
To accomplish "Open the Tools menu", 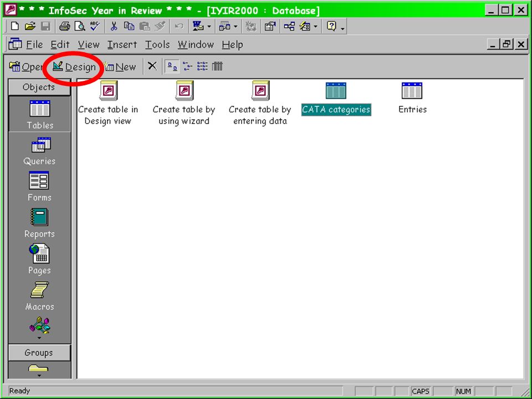I will pyautogui.click(x=157, y=44).
